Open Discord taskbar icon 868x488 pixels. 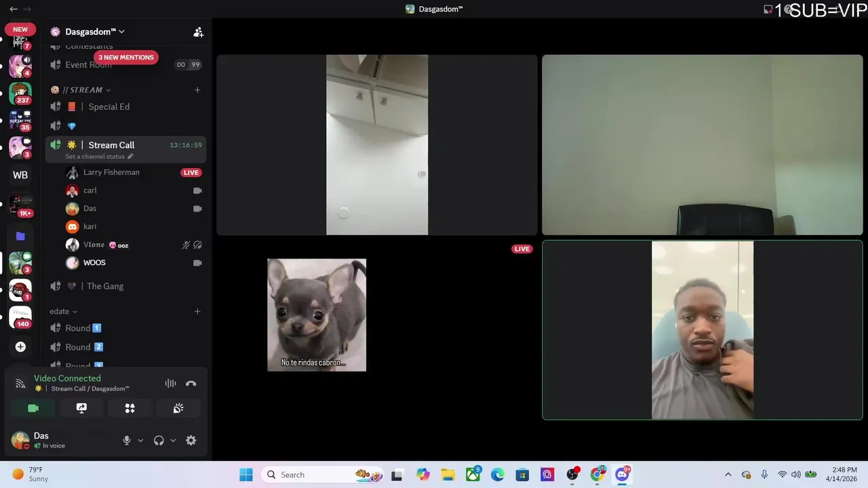click(622, 474)
